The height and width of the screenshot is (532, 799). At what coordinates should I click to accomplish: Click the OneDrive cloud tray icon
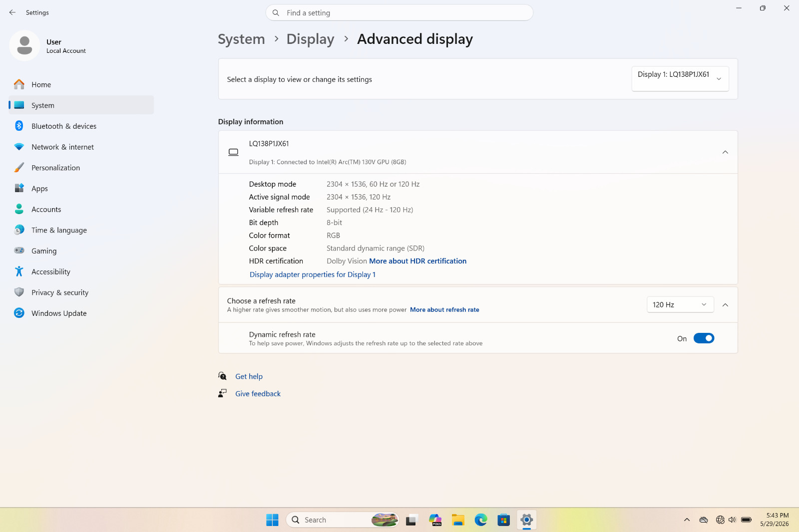[x=704, y=520]
